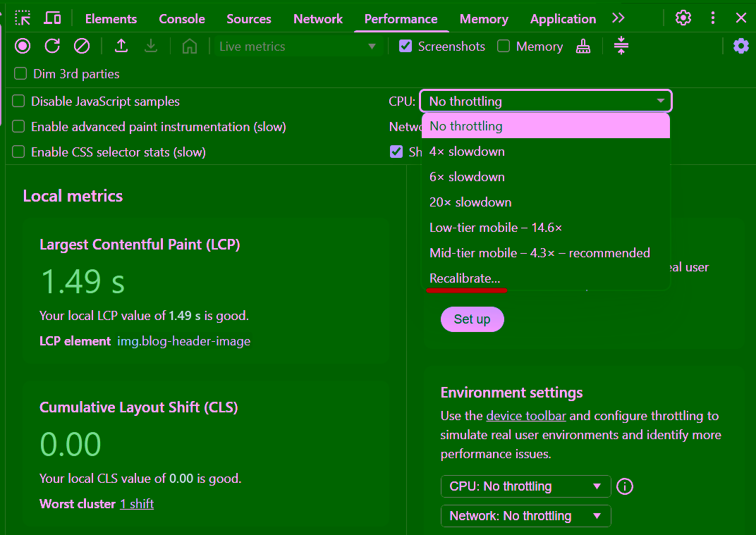
Task: Open the Network No throttling dropdown
Action: click(525, 516)
